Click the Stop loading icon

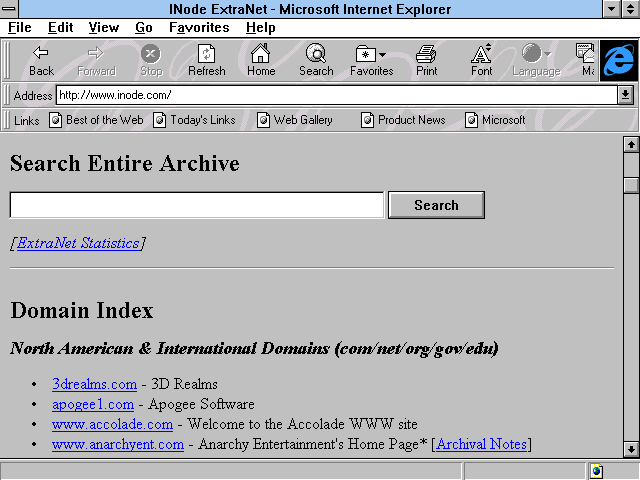coord(151,53)
